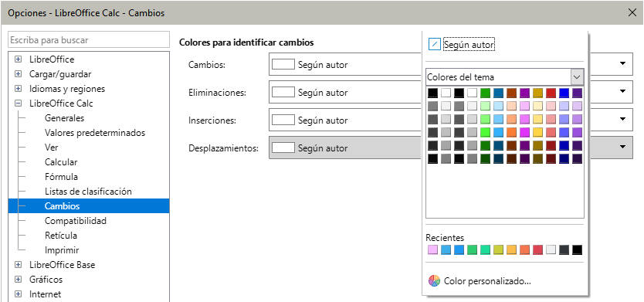Expand the Idiomas y regiones node
This screenshot has height=302, width=644.
[18, 89]
